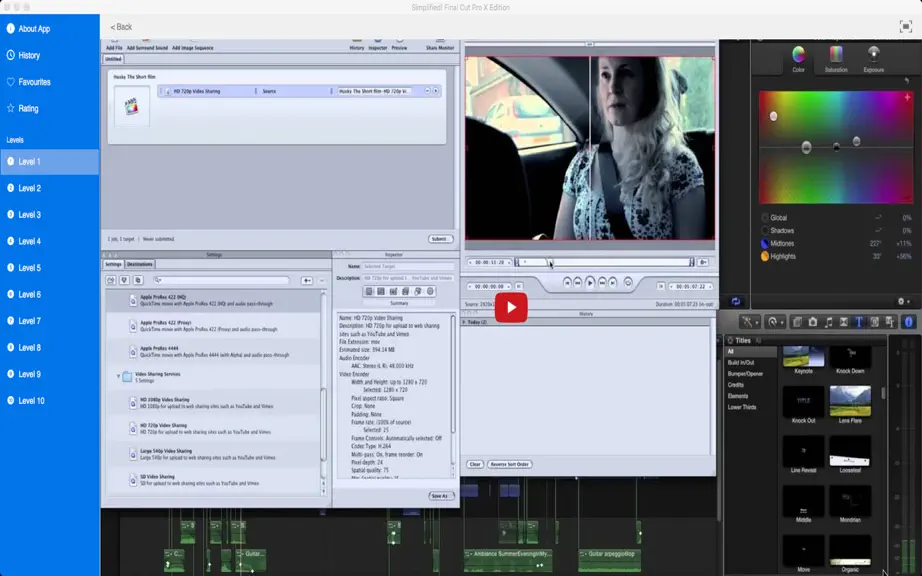Open the Generators browser icon

click(874, 322)
